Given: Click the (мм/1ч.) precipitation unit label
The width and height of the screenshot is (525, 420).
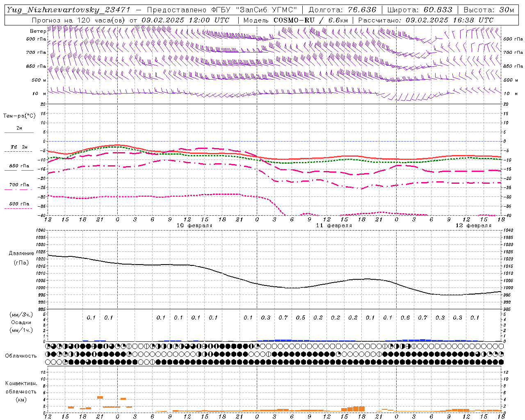Looking at the screenshot, I should pos(21,330).
